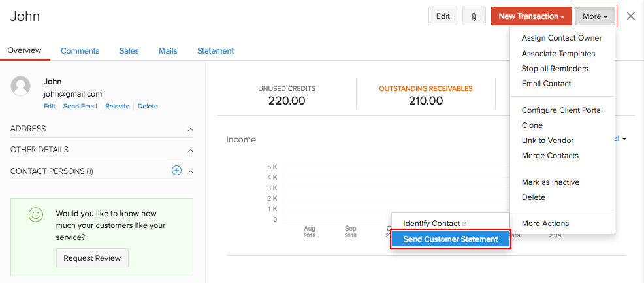Click John's profile avatar picture
644x283 pixels.
pos(21,86)
